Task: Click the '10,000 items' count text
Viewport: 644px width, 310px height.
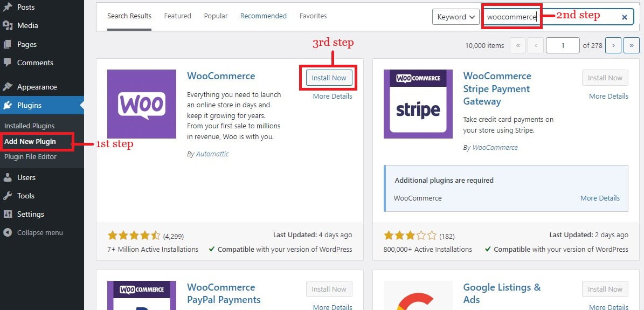Action: click(484, 46)
